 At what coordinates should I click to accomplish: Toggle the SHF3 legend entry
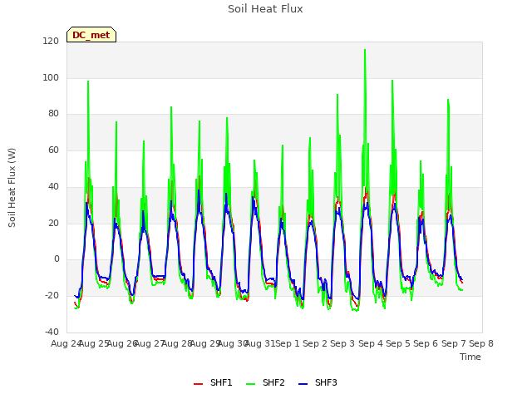tap(318, 383)
